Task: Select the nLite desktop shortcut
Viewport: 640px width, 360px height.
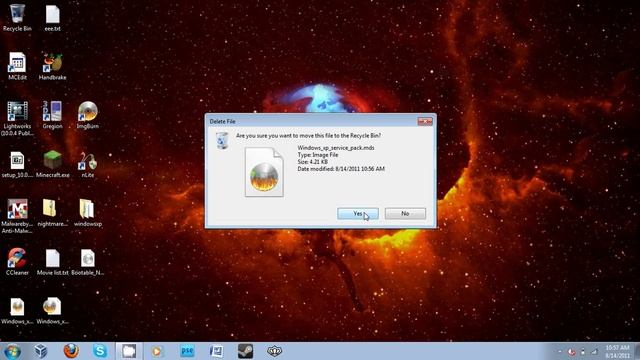Action: point(87,164)
